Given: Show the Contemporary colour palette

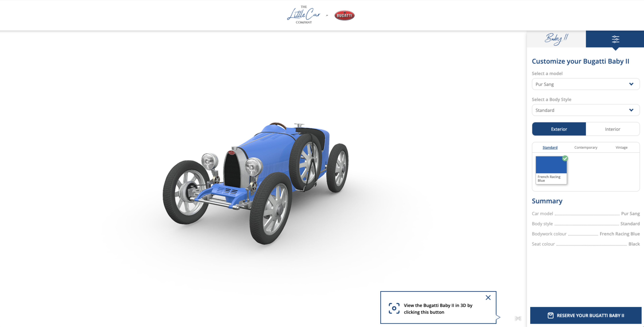Looking at the screenshot, I should pyautogui.click(x=585, y=148).
